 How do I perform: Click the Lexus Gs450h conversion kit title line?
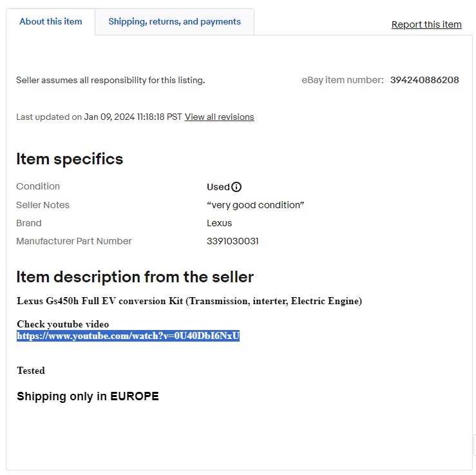point(189,301)
